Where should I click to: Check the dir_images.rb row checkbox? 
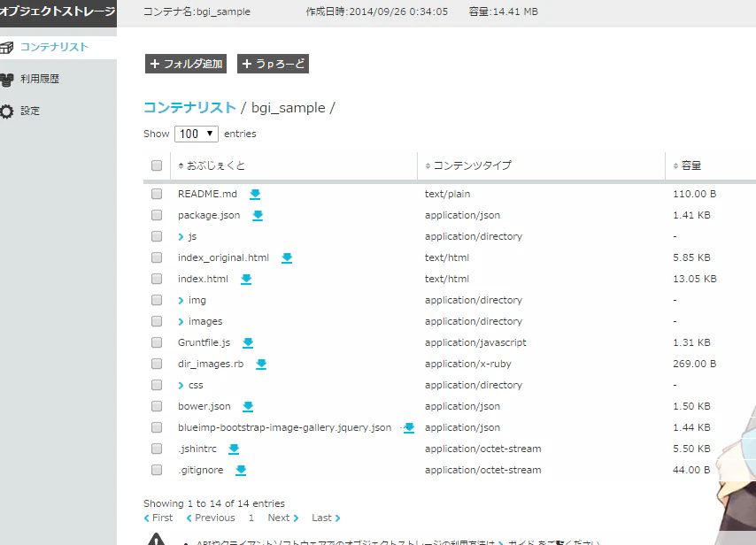tap(157, 364)
